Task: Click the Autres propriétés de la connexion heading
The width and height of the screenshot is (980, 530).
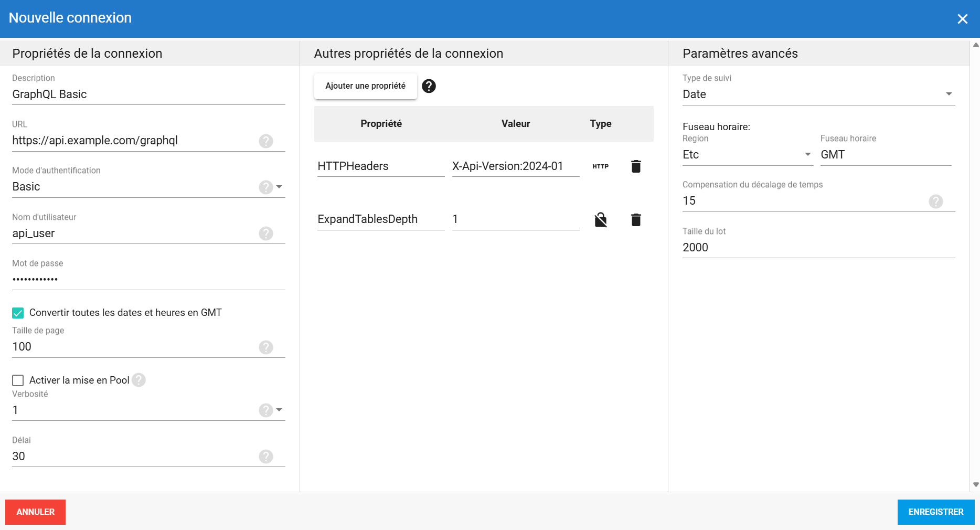Action: 409,54
